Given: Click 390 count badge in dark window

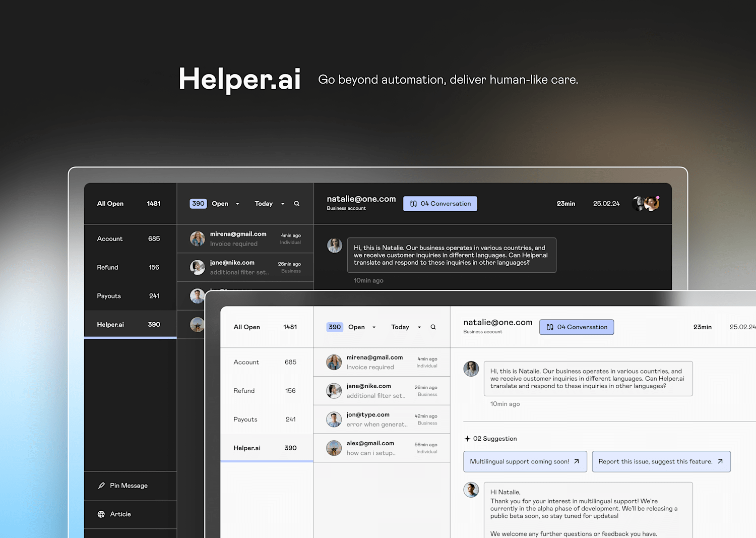Looking at the screenshot, I should [x=198, y=204].
